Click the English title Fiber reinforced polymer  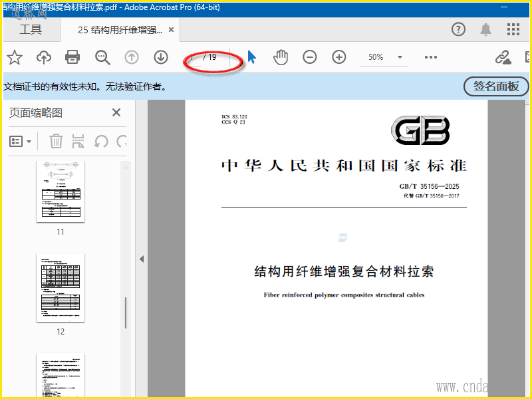click(344, 295)
